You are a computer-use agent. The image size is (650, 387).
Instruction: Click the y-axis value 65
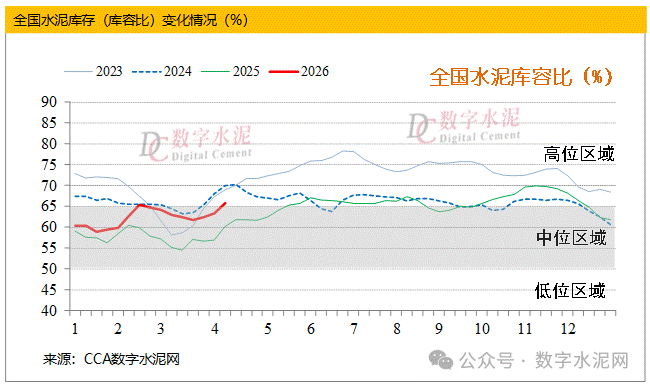tap(49, 206)
